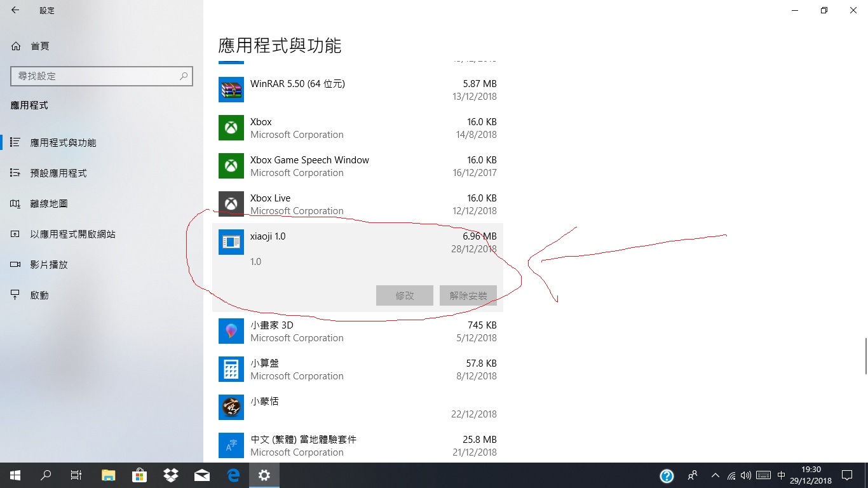Open 離線地圖 settings page
Image resolution: width=868 pixels, height=488 pixels.
pyautogui.click(x=49, y=203)
